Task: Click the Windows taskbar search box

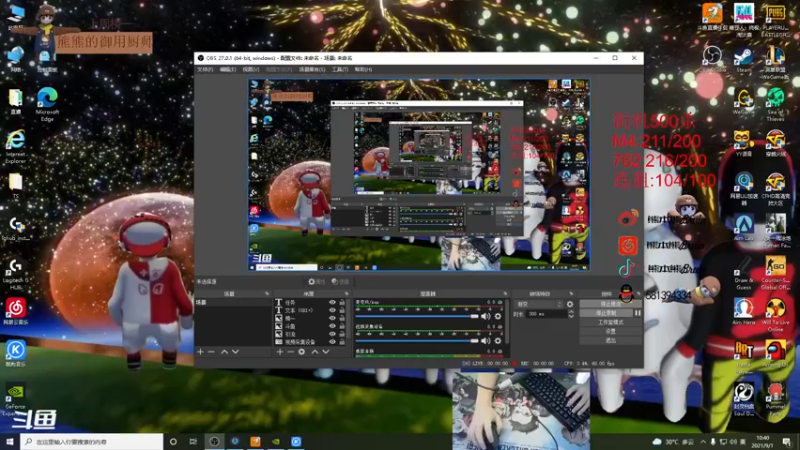Action: (x=92, y=442)
